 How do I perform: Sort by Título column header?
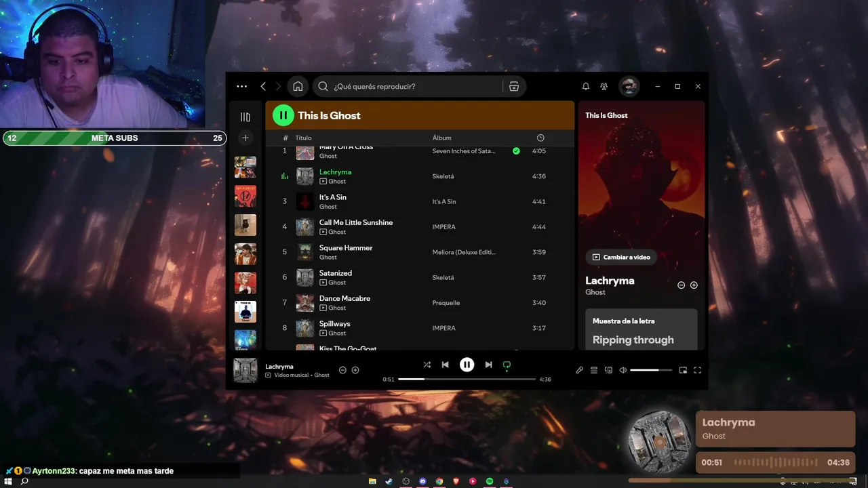click(x=303, y=138)
